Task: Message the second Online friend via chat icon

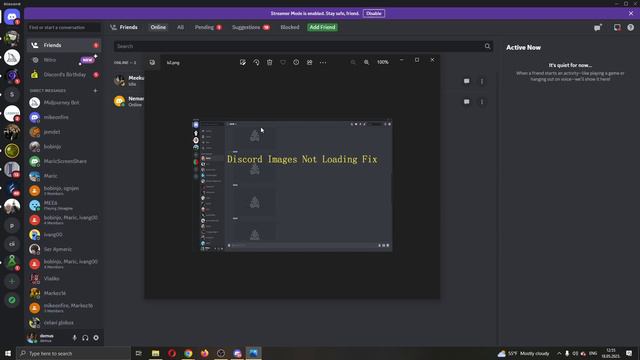Action: pyautogui.click(x=467, y=101)
